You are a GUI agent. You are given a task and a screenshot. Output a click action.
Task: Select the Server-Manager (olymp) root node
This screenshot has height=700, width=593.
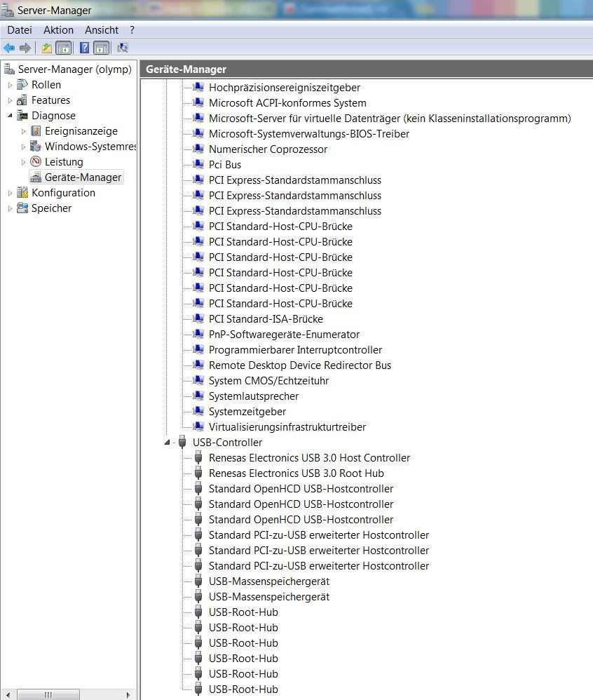coord(74,69)
